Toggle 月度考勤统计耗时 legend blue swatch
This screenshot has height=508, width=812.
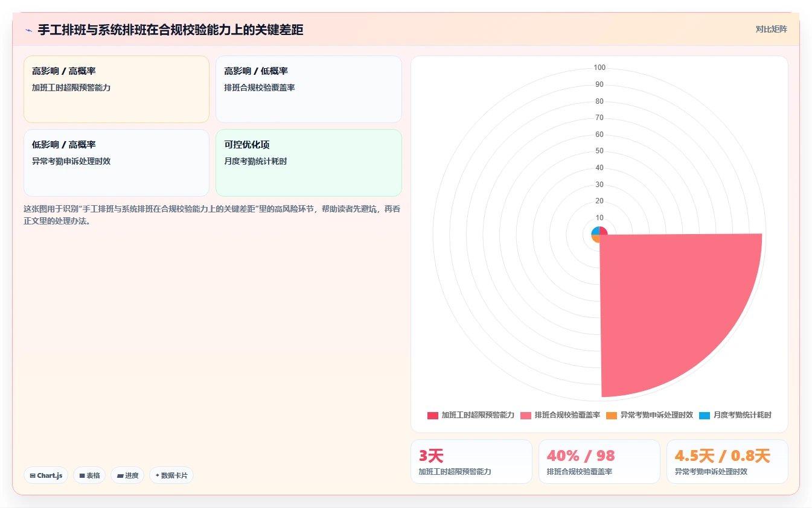coord(705,415)
